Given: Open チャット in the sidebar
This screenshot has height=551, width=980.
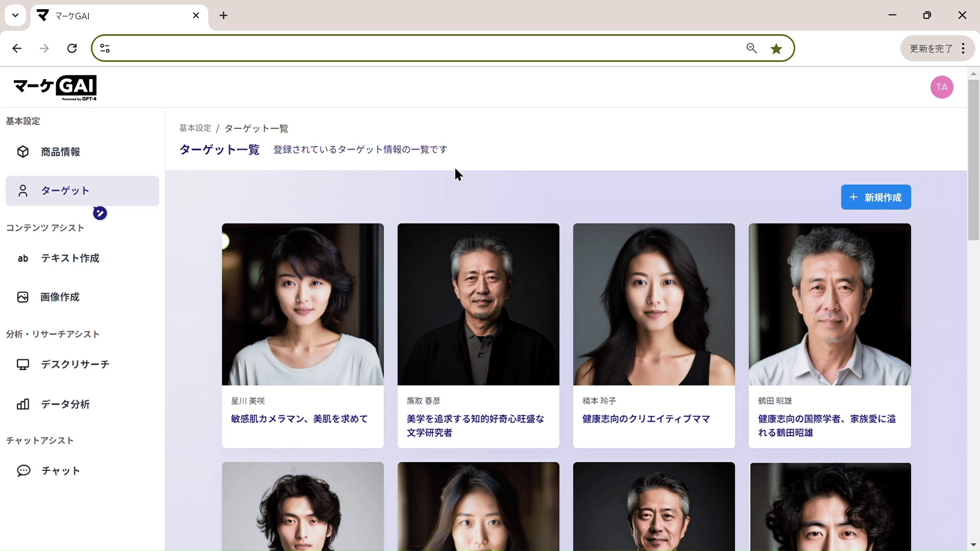Looking at the screenshot, I should tap(82, 470).
